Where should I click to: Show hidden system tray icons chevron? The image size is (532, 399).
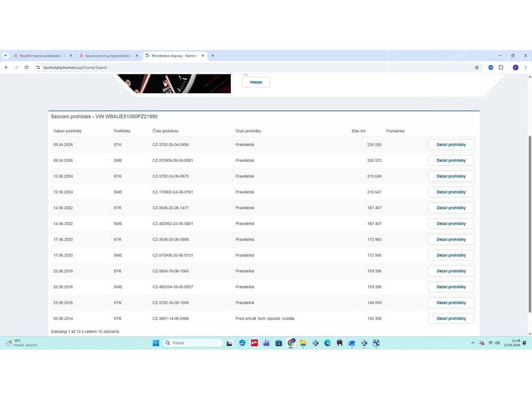pyautogui.click(x=472, y=343)
